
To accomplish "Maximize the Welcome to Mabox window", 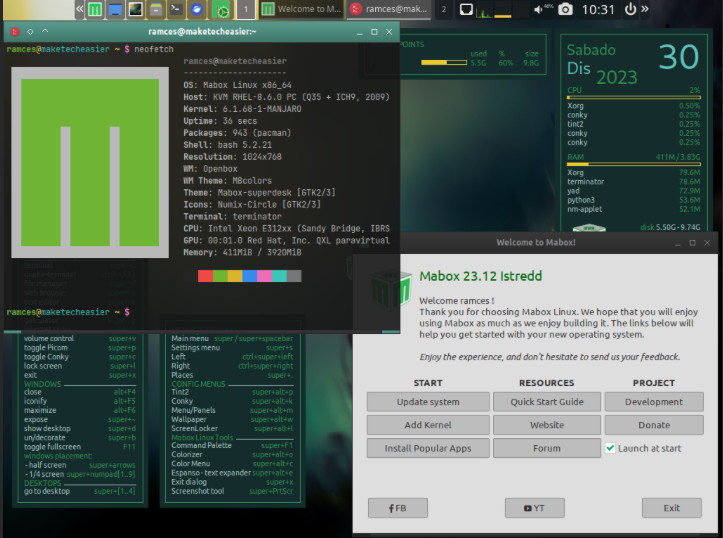I will (693, 242).
